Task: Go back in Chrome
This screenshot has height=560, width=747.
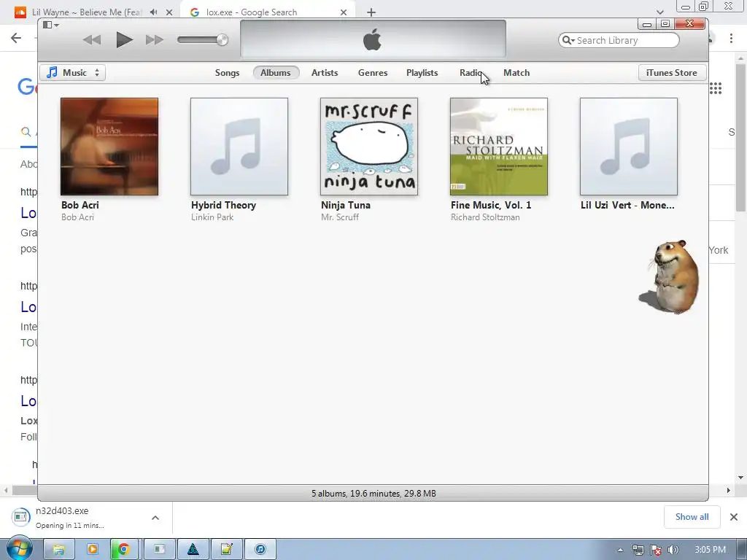Action: coord(16,38)
